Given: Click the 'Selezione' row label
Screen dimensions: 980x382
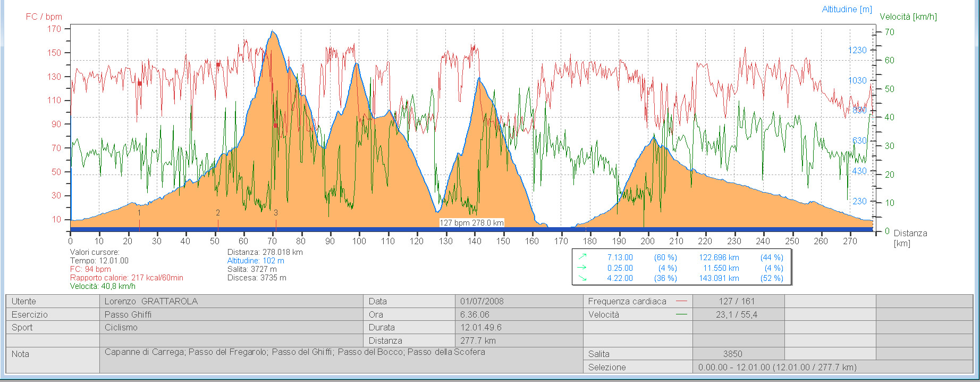Looking at the screenshot, I should [x=607, y=367].
